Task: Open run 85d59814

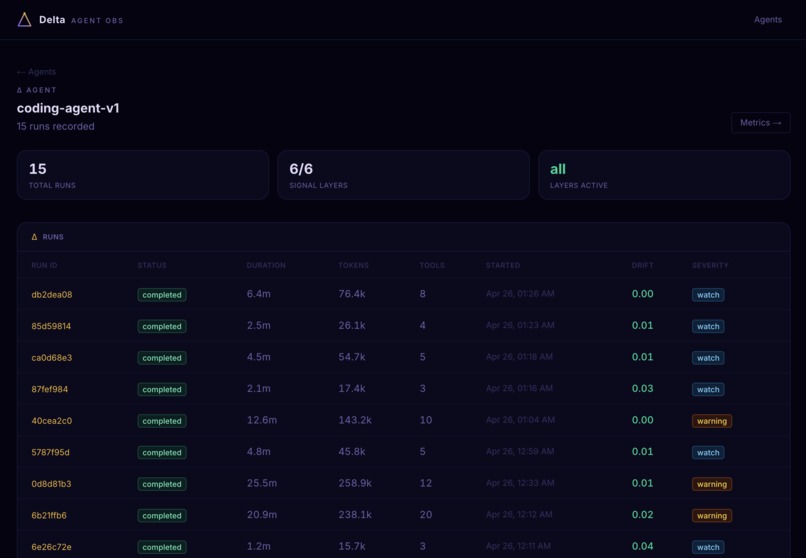Action: point(51,326)
